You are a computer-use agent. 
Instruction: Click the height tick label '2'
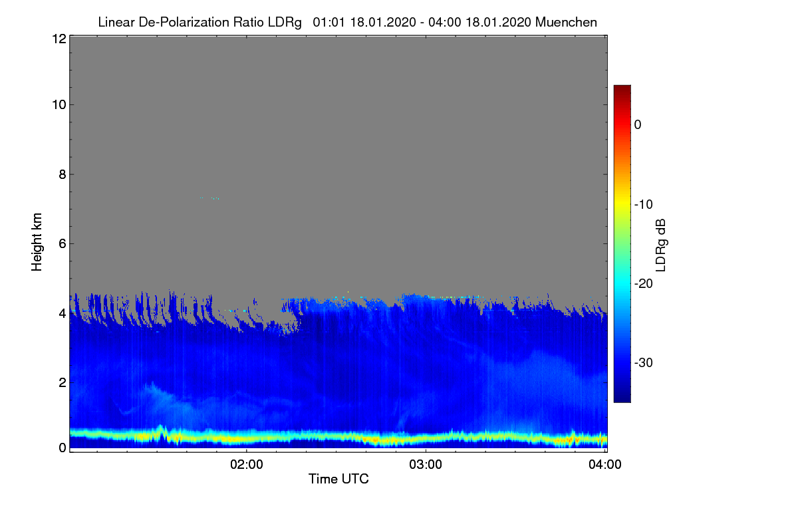tap(62, 382)
